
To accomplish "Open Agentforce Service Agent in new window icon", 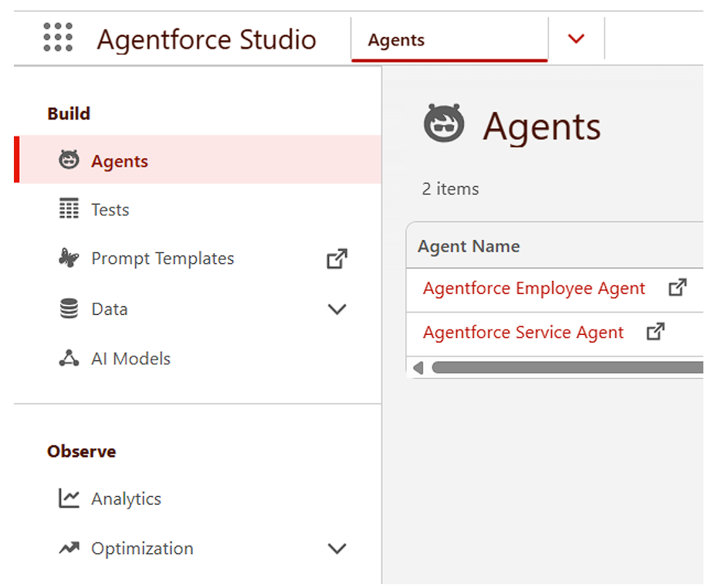I will [x=655, y=332].
